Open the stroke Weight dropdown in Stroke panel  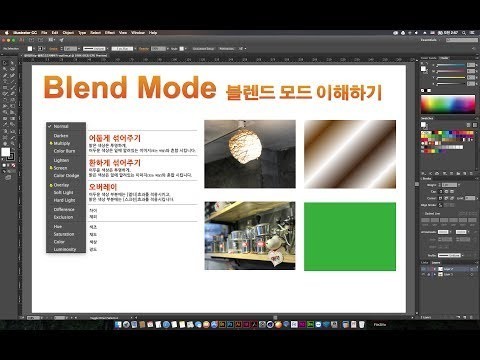(459, 185)
